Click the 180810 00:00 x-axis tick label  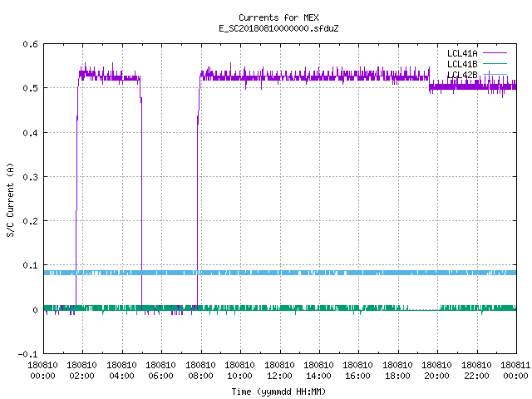42,371
